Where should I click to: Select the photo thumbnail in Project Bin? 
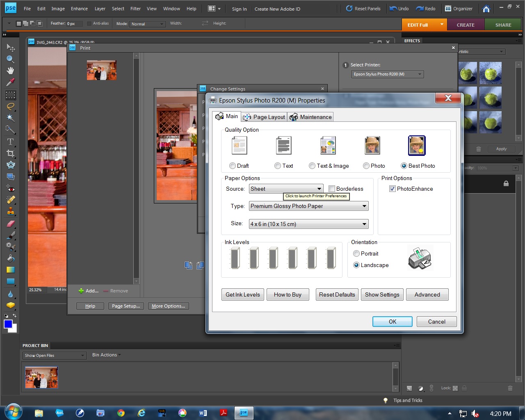[x=41, y=377]
